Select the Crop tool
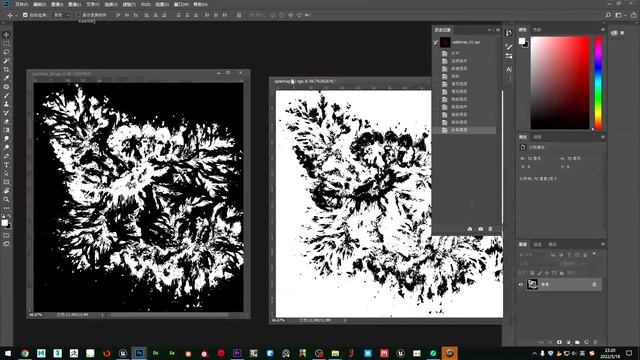 coord(6,69)
